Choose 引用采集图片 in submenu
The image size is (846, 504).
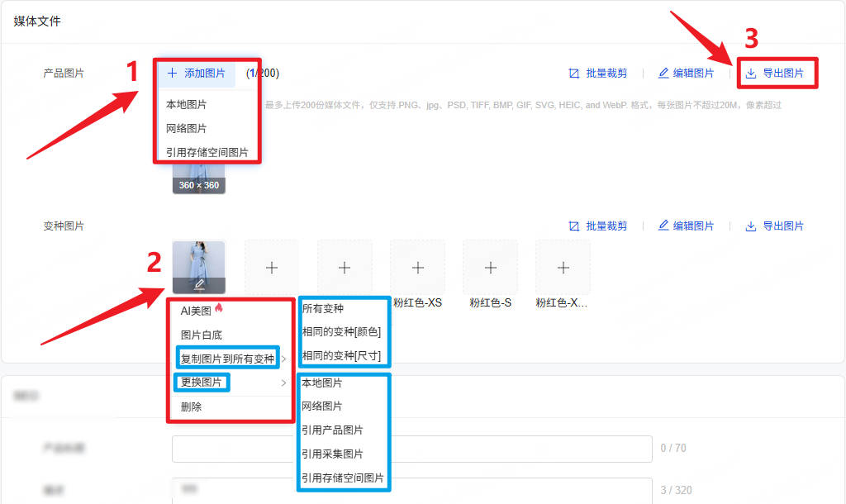(x=332, y=454)
